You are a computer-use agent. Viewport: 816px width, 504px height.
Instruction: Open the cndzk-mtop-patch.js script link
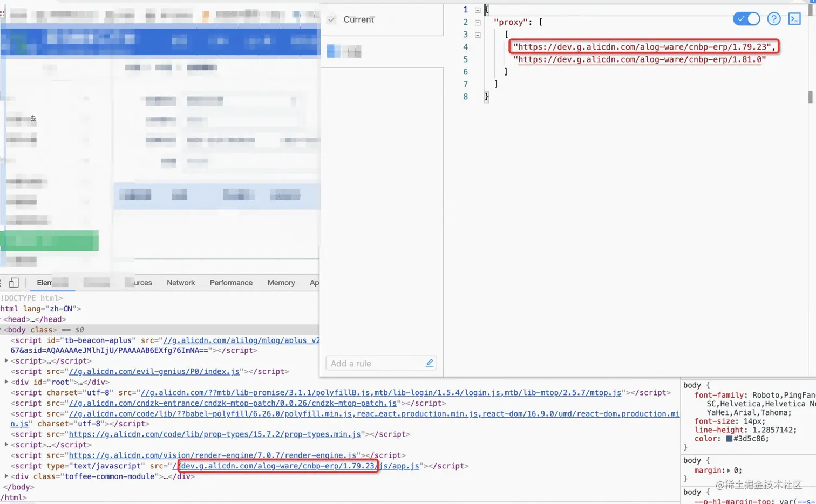click(x=233, y=403)
